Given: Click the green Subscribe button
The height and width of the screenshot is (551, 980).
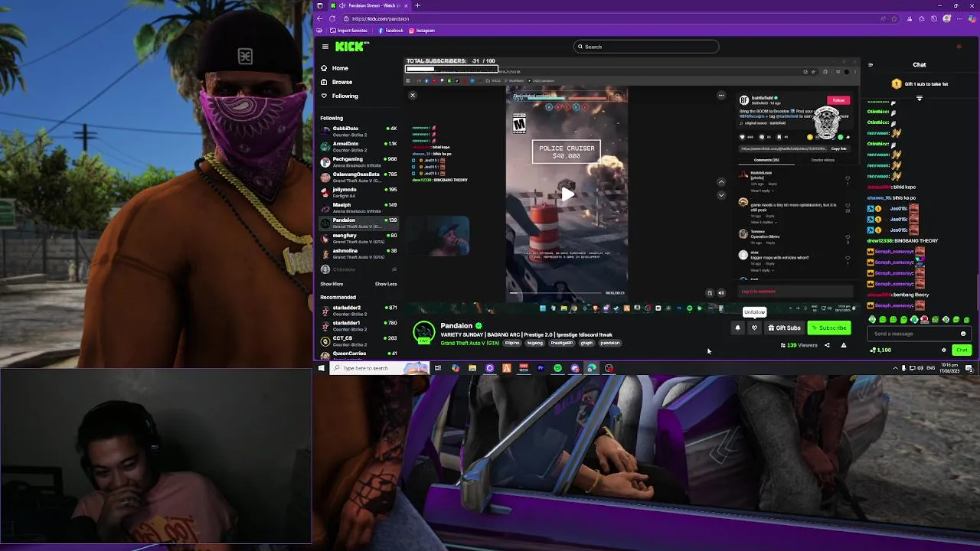Looking at the screenshot, I should pos(829,328).
